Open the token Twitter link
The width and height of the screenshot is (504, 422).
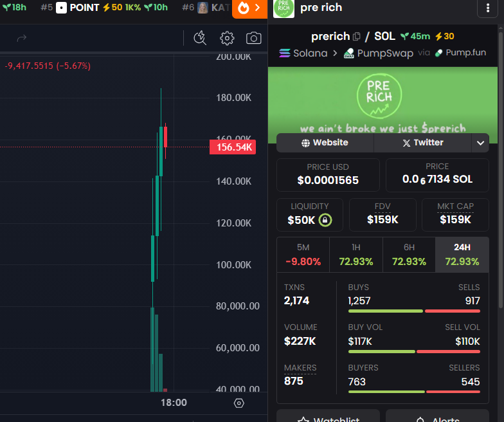[423, 143]
